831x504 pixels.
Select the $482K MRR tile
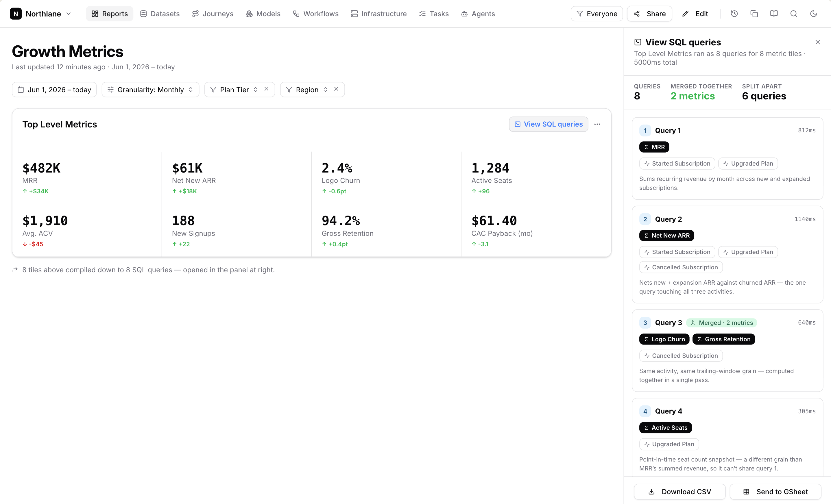[87, 178]
